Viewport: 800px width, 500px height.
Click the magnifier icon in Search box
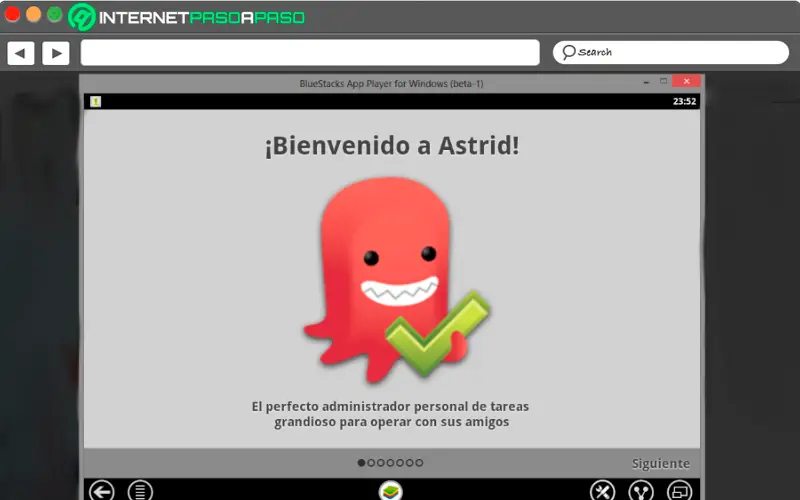coord(568,52)
